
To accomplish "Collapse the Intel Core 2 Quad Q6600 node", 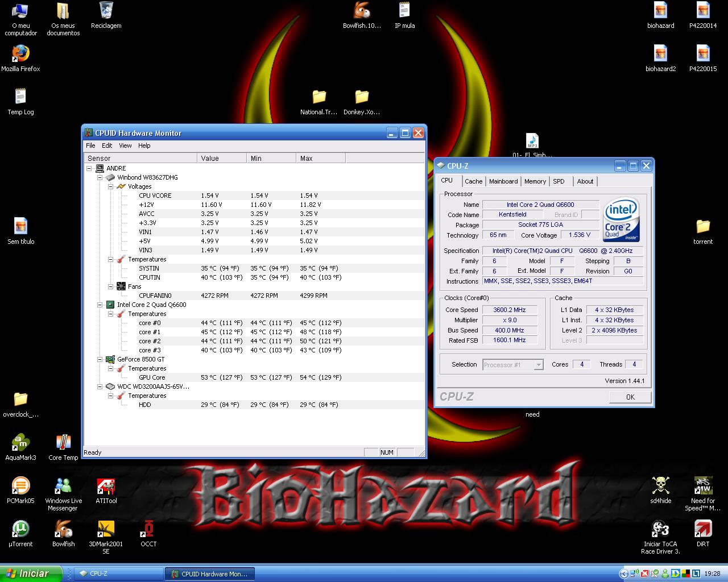I will [100, 305].
